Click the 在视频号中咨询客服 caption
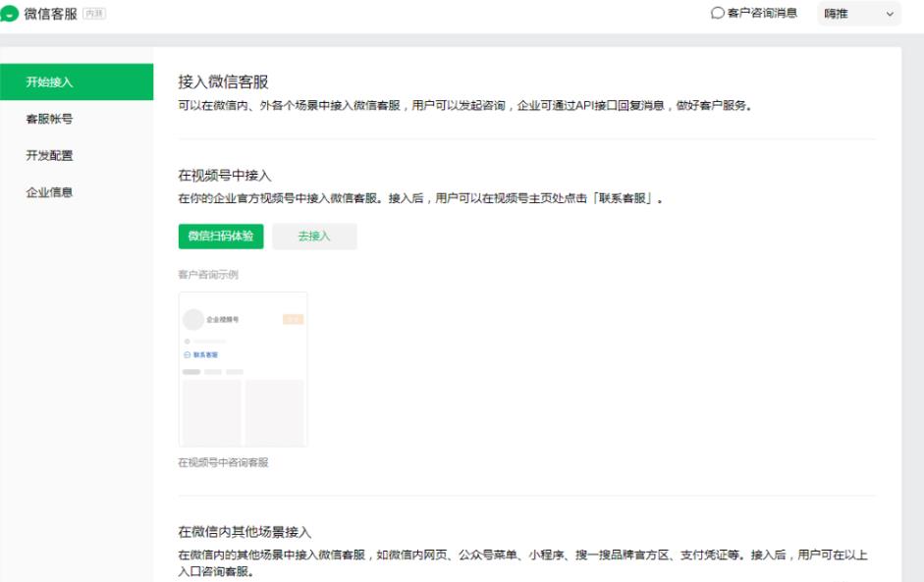The height and width of the screenshot is (582, 924). coord(223,462)
